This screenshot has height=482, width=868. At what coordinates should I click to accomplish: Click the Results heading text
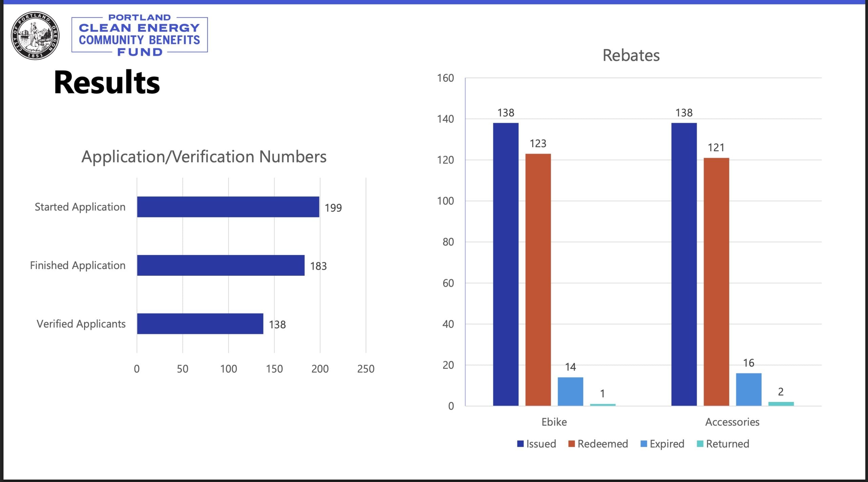[x=107, y=82]
